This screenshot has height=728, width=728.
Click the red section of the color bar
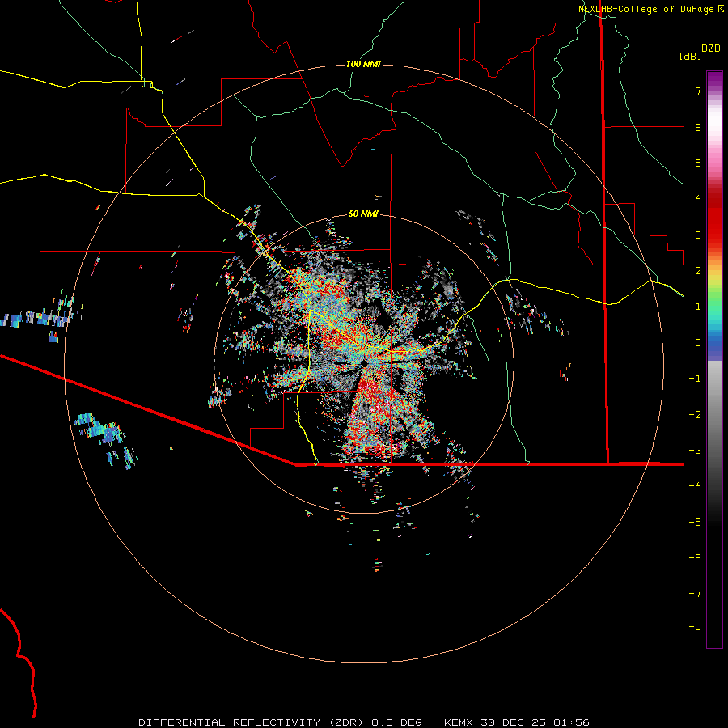[x=714, y=218]
